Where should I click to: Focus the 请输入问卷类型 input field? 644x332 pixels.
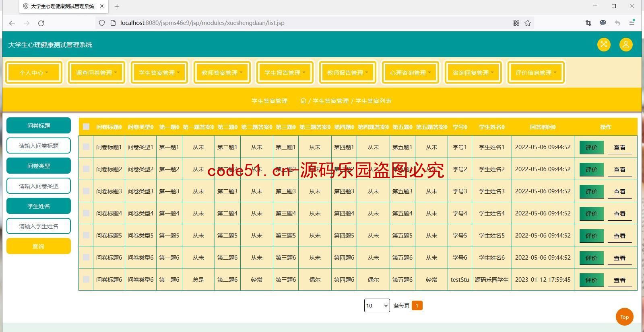pyautogui.click(x=39, y=186)
